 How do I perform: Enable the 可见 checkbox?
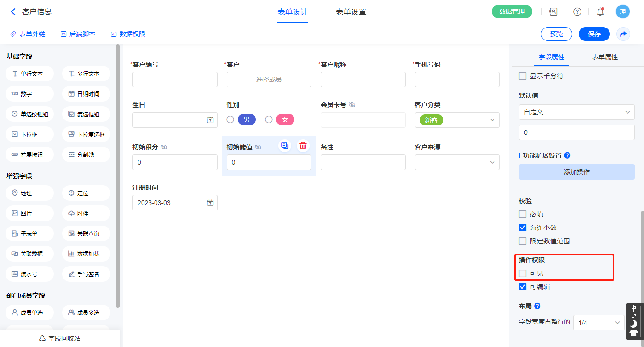tap(523, 273)
